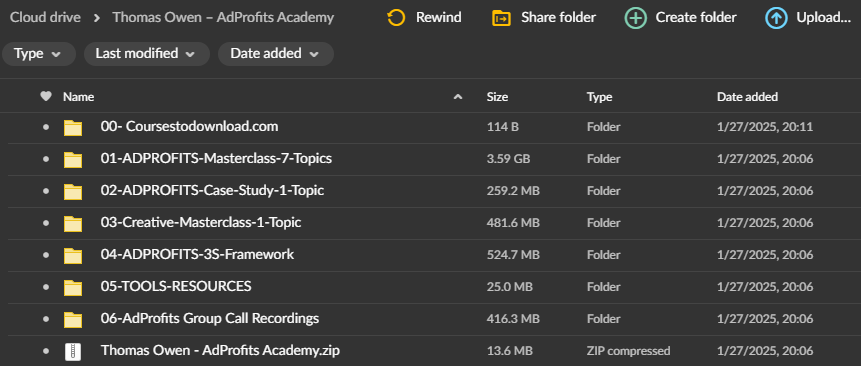Open the Last modified filter dropdown
Screen dimensions: 861x366
147,54
